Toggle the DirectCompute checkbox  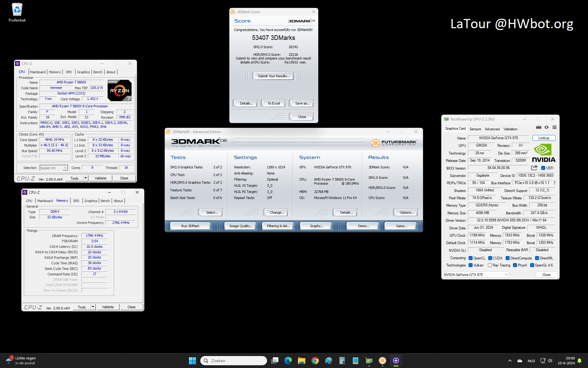click(507, 258)
